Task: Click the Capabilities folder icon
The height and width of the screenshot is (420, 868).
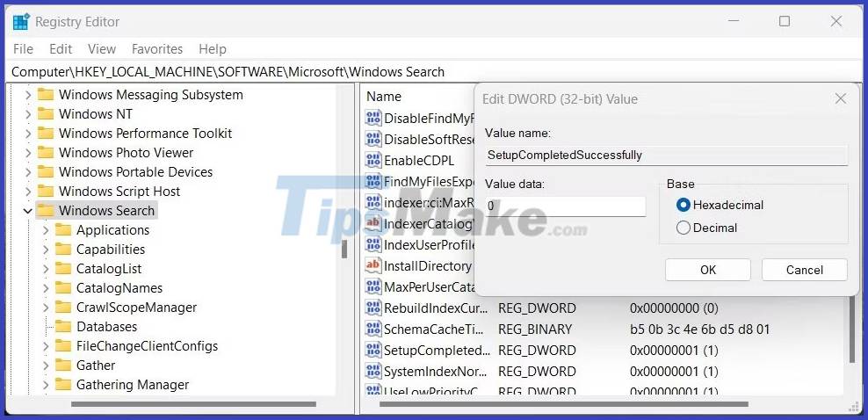Action: click(63, 250)
